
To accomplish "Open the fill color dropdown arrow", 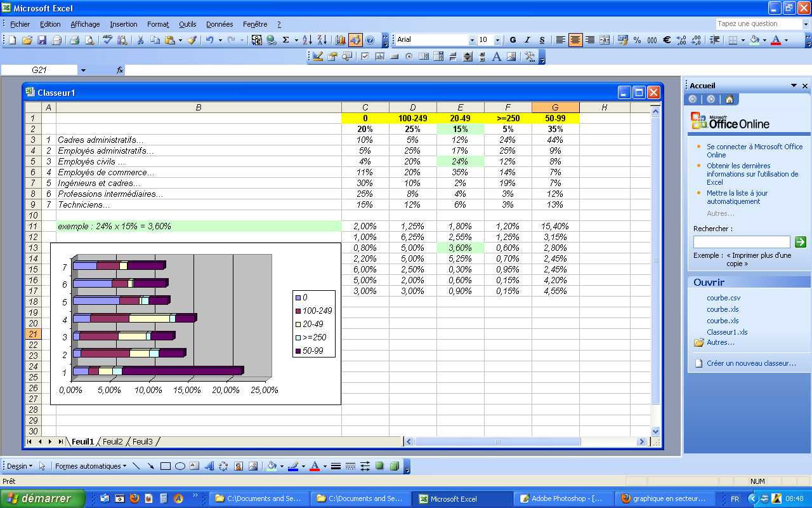I will click(x=764, y=40).
